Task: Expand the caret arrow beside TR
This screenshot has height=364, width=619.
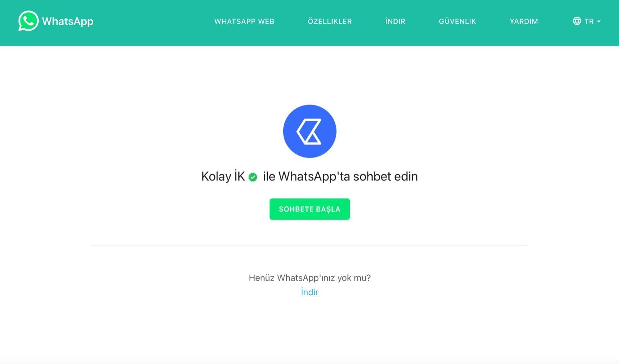Action: (x=598, y=22)
